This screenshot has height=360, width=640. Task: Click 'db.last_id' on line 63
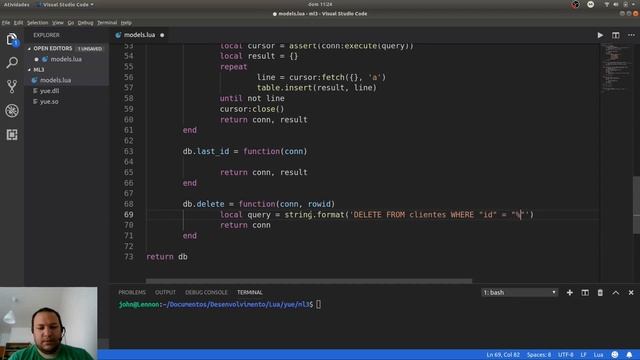point(206,151)
